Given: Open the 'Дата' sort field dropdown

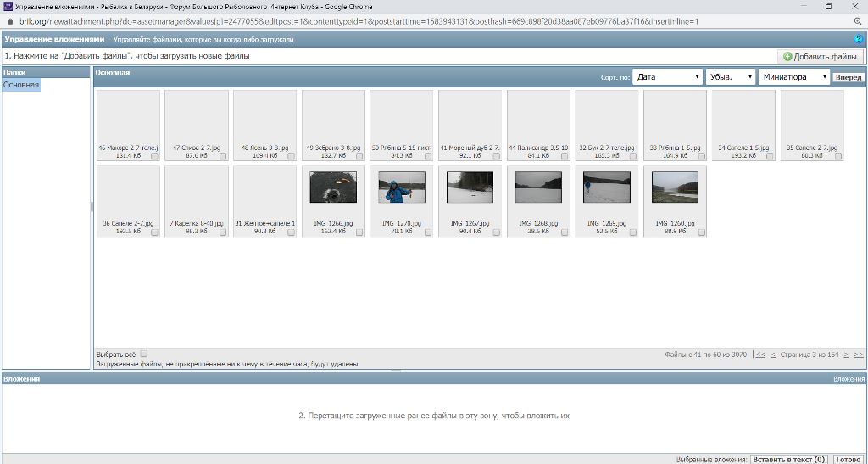Looking at the screenshot, I should pos(667,77).
